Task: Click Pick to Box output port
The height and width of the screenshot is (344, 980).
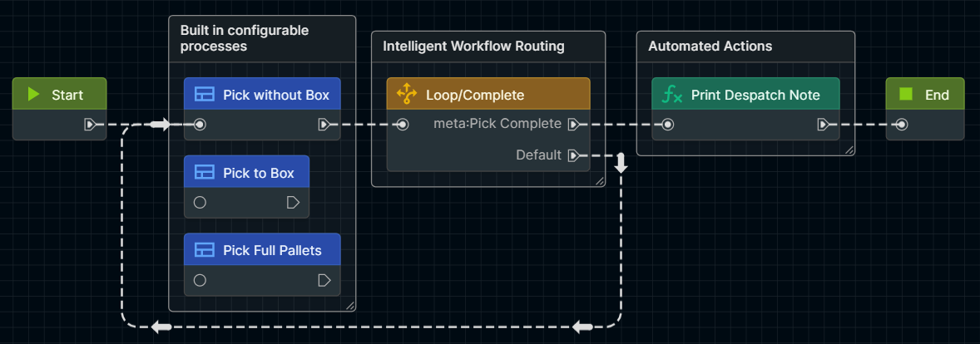Action: [293, 202]
